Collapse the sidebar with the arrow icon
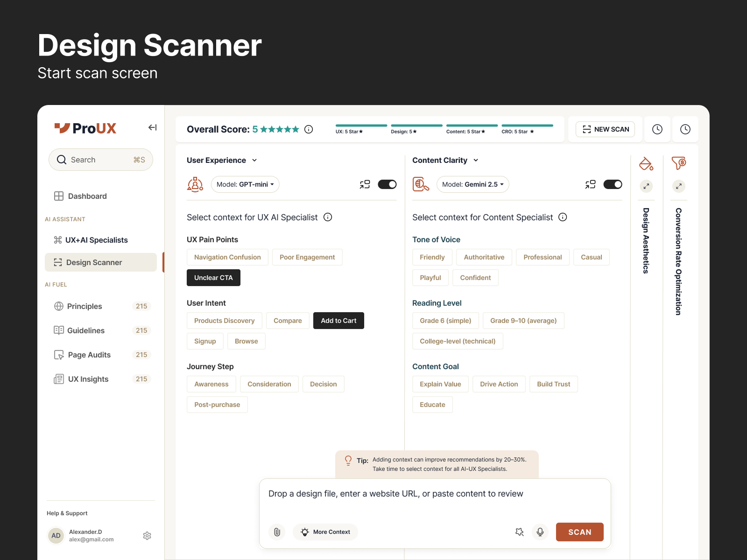 tap(153, 127)
